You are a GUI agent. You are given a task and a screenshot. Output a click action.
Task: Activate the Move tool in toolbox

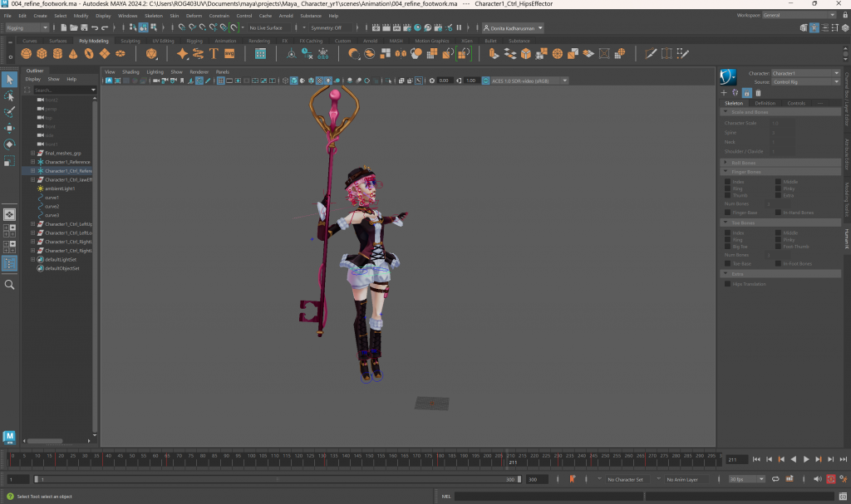pyautogui.click(x=9, y=128)
